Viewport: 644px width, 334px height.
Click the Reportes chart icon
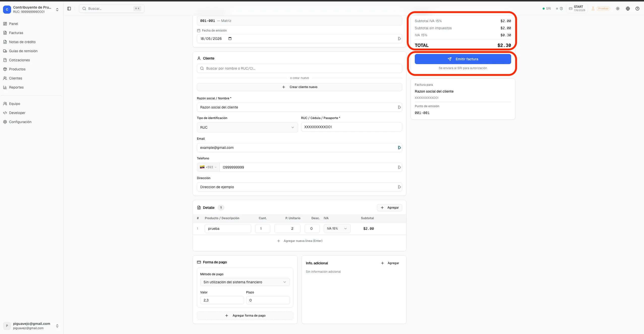tap(5, 87)
